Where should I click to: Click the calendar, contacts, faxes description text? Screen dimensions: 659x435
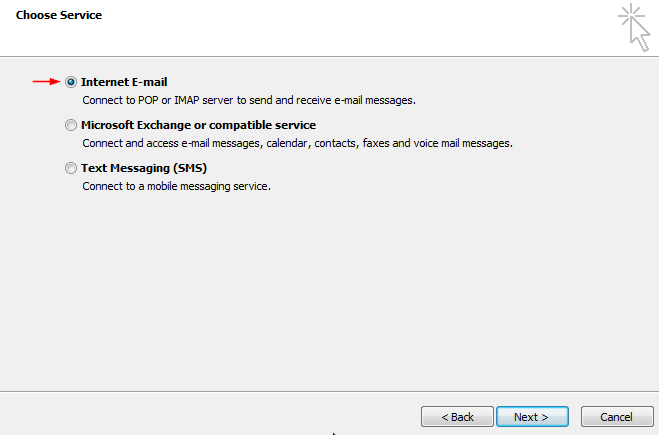point(298,143)
